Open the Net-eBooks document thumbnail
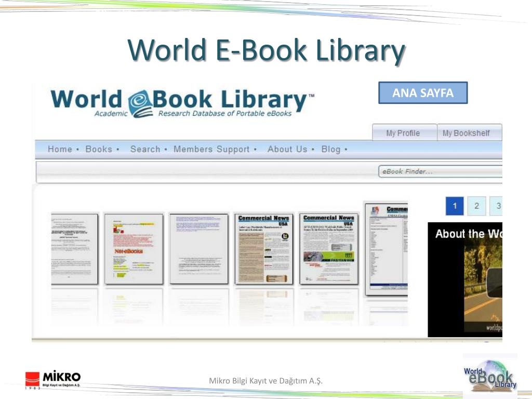 point(134,249)
